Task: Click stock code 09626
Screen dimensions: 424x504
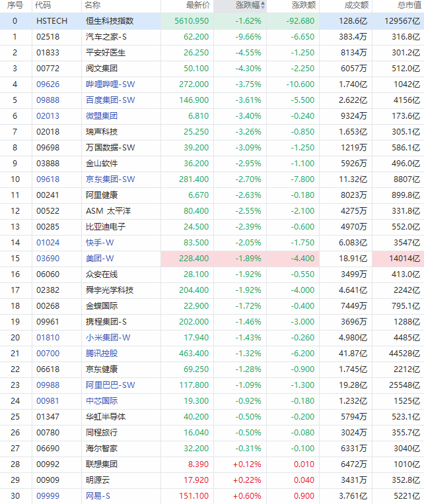Action: 48,84
